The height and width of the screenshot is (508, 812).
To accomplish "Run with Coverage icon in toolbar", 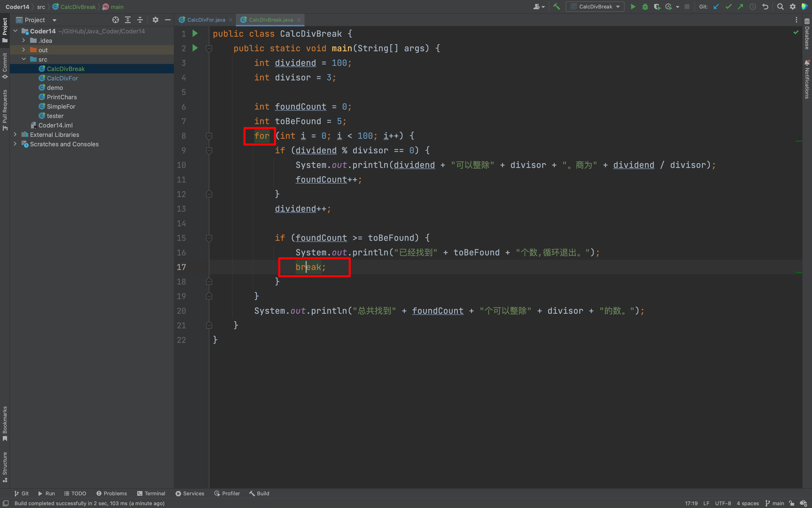I will (657, 7).
